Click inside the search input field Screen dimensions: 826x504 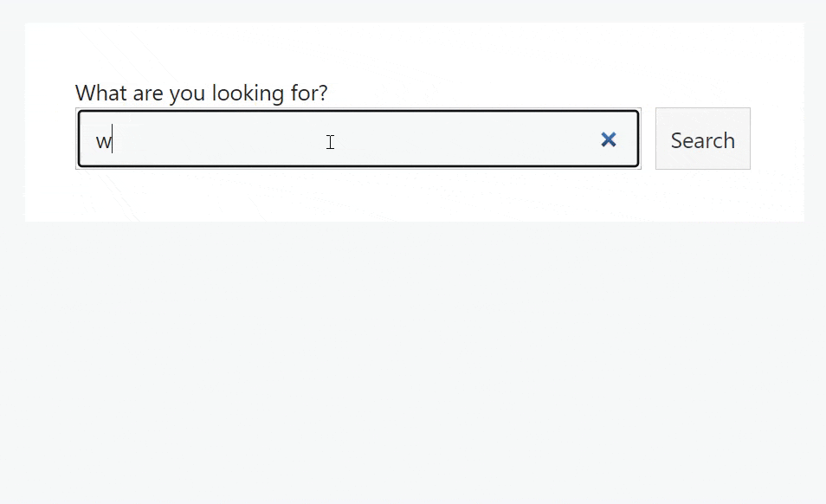tap(346, 139)
